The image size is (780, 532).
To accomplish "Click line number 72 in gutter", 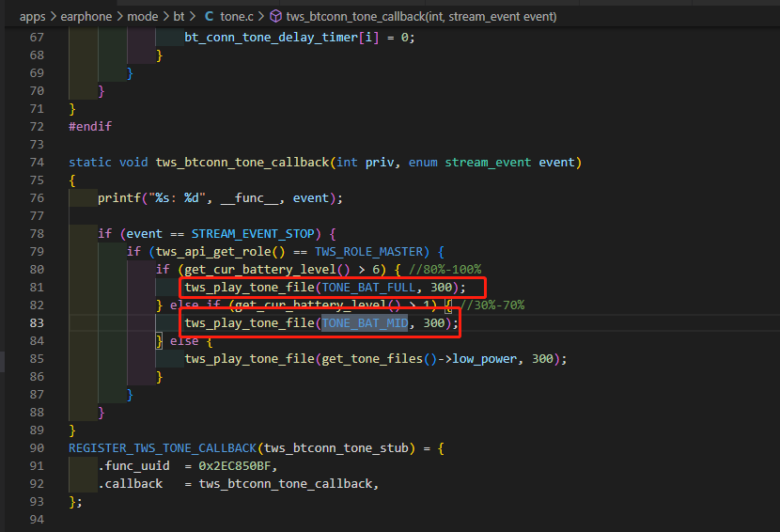I will (37, 127).
